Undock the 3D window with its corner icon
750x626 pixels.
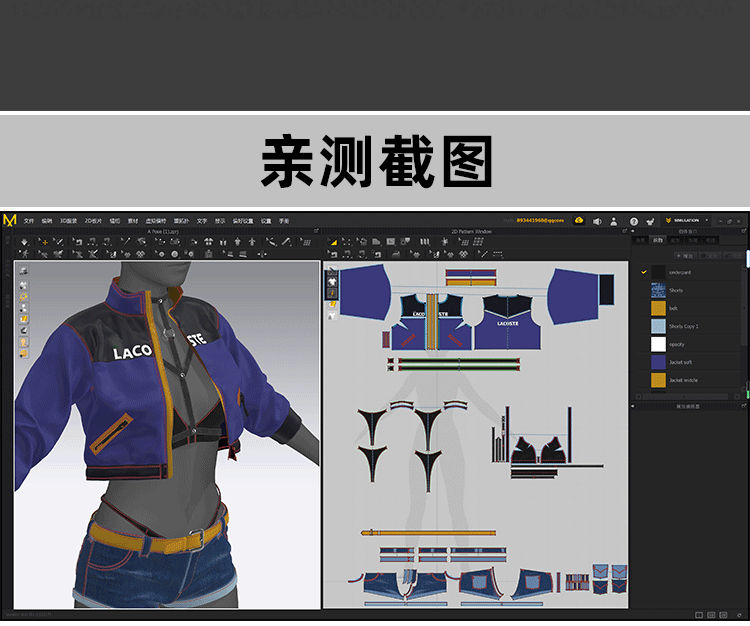[317, 231]
